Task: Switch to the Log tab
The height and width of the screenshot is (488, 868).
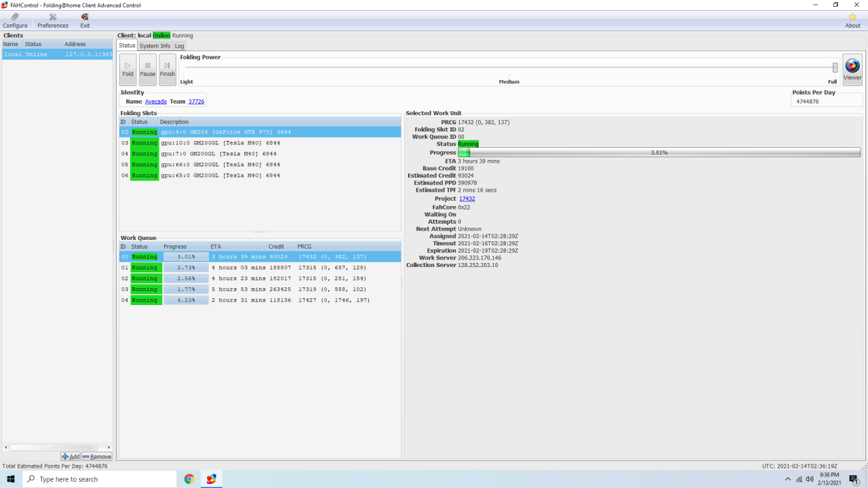Action: pos(179,46)
